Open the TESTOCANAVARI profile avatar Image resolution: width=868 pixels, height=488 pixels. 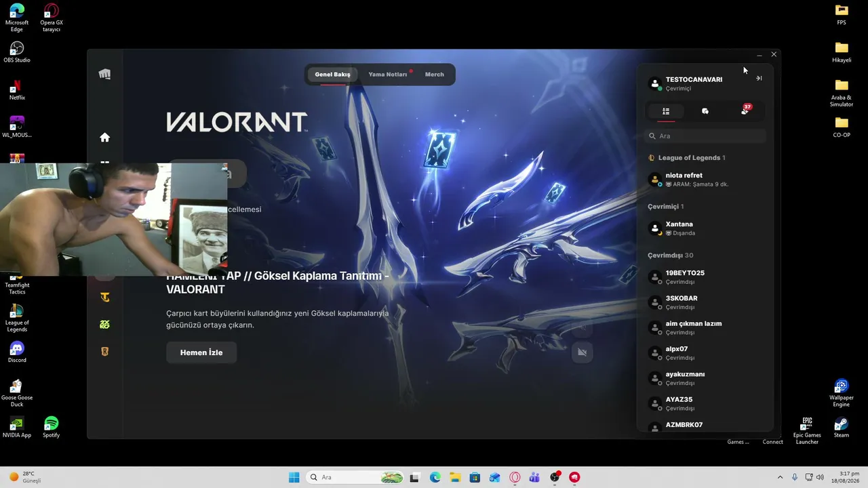[x=655, y=83]
